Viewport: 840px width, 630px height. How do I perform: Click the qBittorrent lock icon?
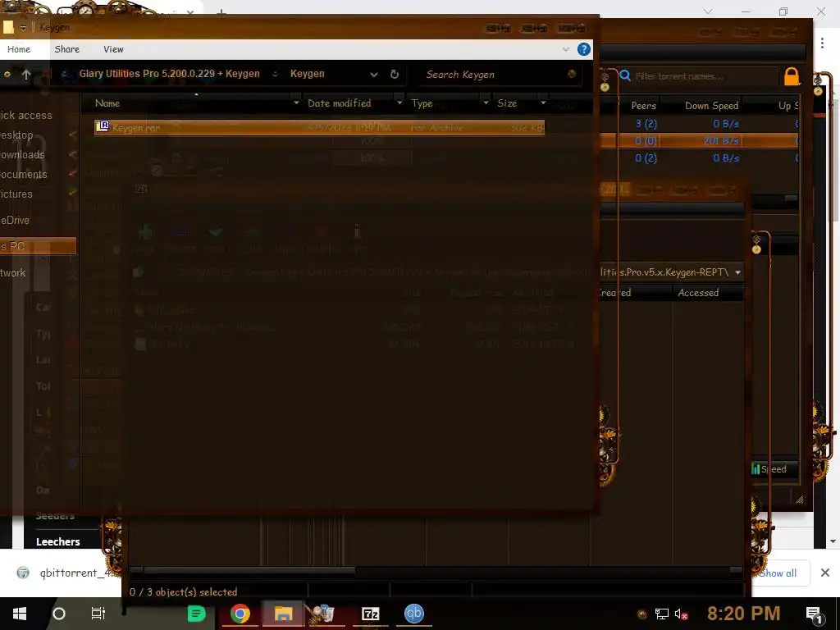coord(792,76)
